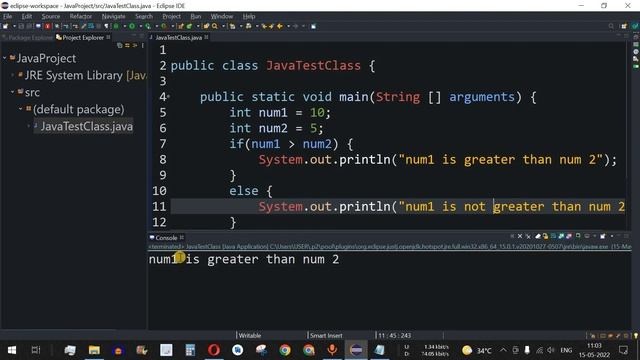Click 'Smart Insert' in status bar
This screenshot has height=360, width=640.
tap(326, 336)
